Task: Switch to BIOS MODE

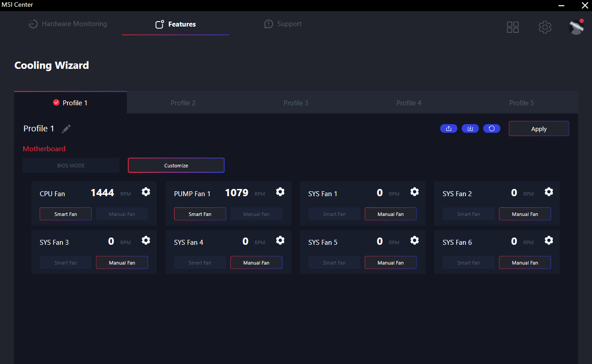Action: 71,166
